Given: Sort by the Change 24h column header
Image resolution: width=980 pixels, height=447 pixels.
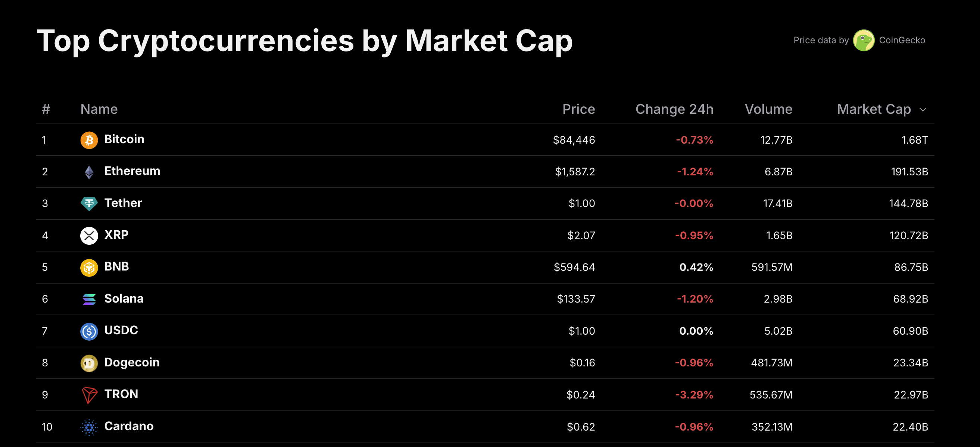Looking at the screenshot, I should (x=674, y=109).
